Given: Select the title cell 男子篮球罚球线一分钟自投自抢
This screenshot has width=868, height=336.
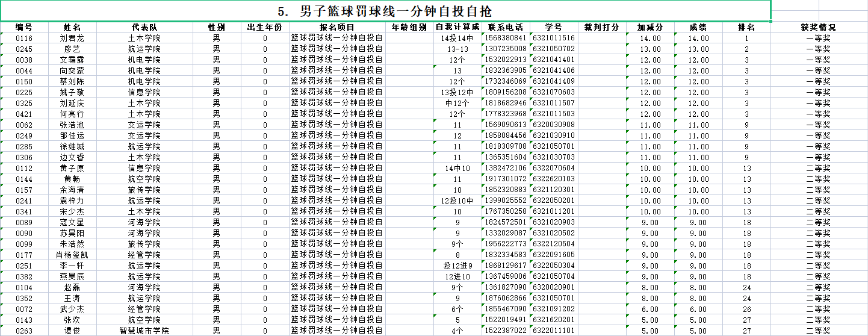Looking at the screenshot, I should 385,11.
